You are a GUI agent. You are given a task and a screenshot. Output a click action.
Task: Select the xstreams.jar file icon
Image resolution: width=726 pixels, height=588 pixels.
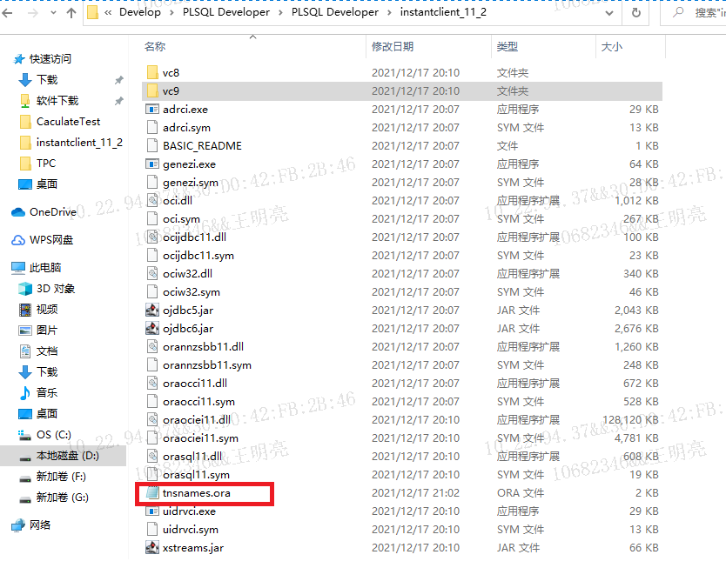pos(152,547)
